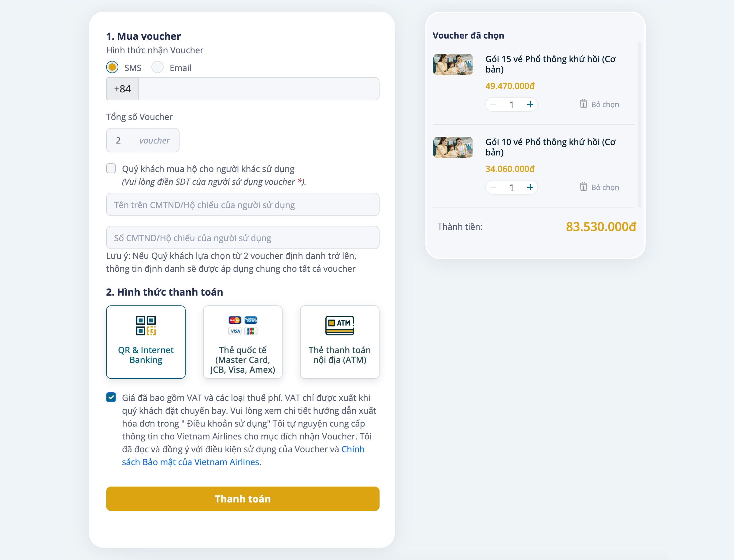Select Email as voucher delivery method

click(x=157, y=67)
